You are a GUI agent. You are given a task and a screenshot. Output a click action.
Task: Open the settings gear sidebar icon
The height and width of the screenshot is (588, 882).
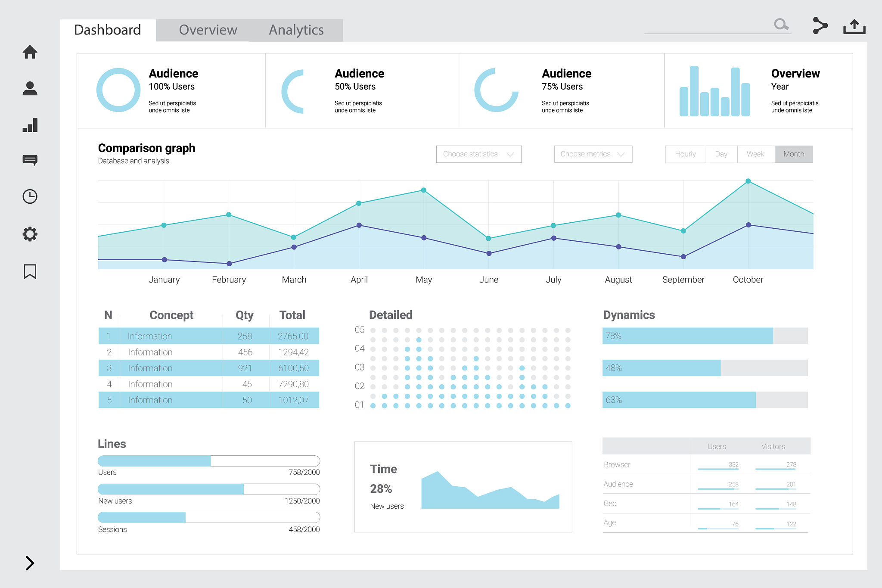(30, 234)
